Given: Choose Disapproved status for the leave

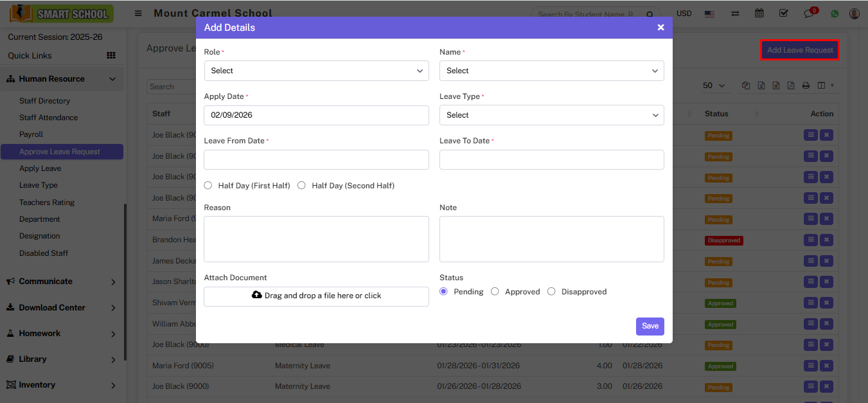Looking at the screenshot, I should pyautogui.click(x=551, y=291).
